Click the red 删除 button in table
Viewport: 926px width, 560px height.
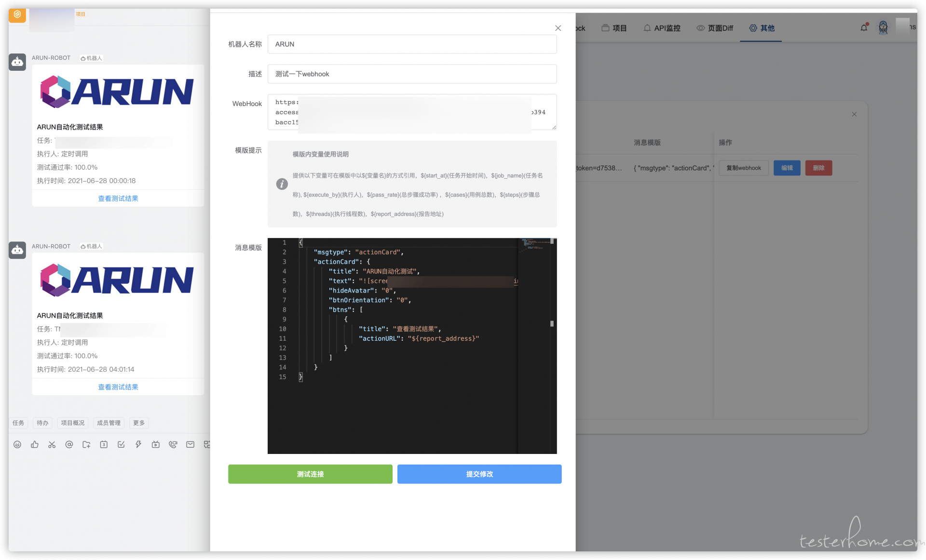(819, 168)
